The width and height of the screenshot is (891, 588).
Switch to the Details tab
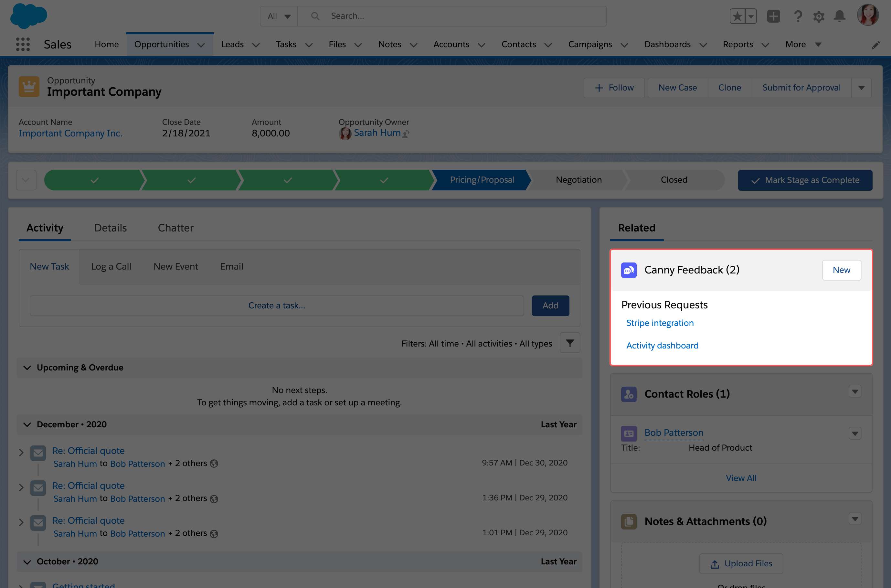(x=111, y=228)
